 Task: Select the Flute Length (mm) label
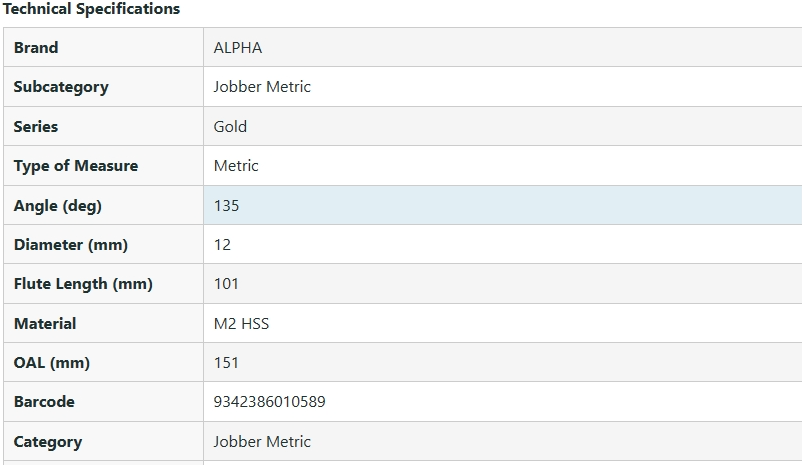(83, 284)
